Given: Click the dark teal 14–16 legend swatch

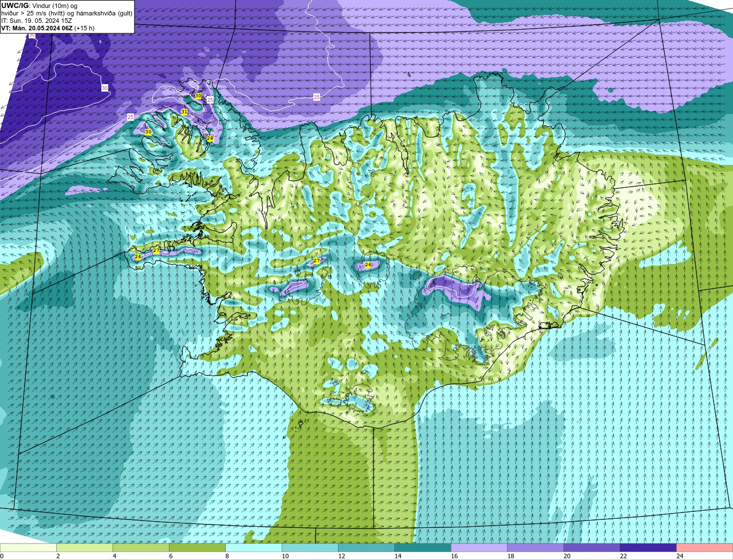Looking at the screenshot, I should (x=423, y=548).
